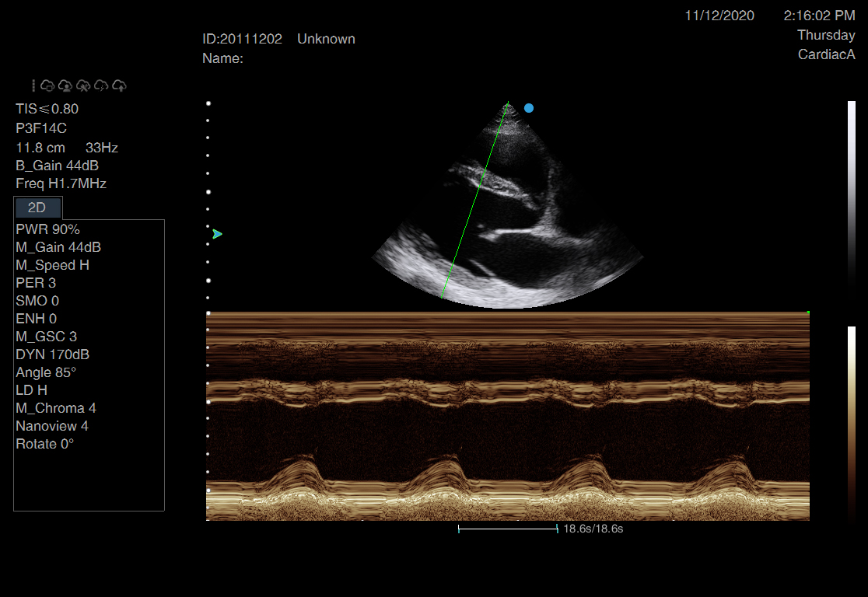Viewport: 868px width, 597px height.
Task: Click the vertical dotted grip icon
Action: (33, 86)
